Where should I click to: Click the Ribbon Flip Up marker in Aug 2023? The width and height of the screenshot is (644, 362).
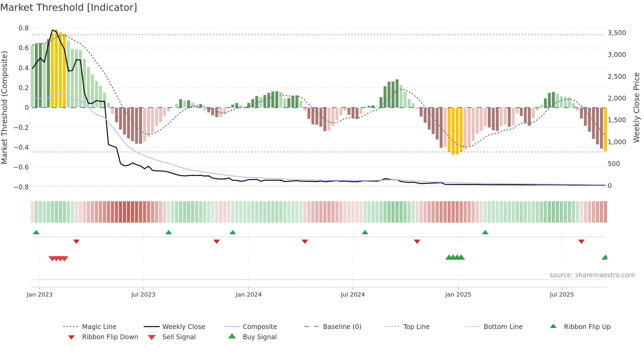169,232
